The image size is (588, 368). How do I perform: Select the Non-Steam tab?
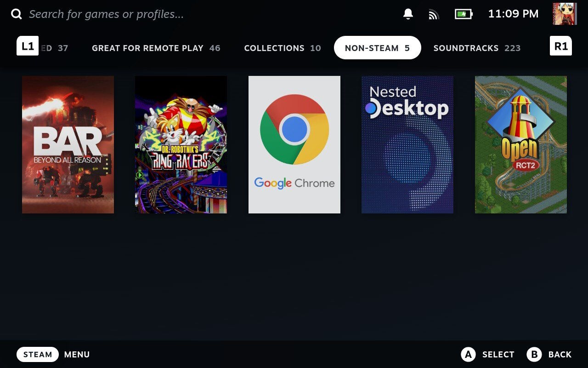(378, 48)
